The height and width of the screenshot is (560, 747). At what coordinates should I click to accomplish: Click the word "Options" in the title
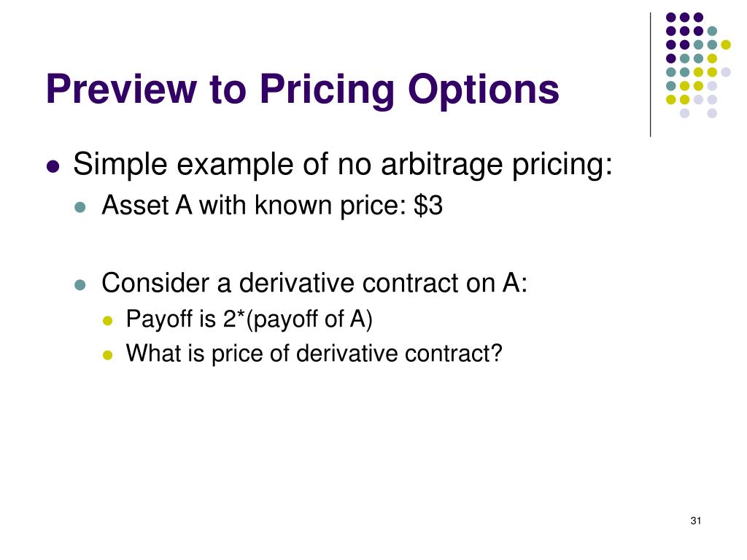pyautogui.click(x=483, y=90)
